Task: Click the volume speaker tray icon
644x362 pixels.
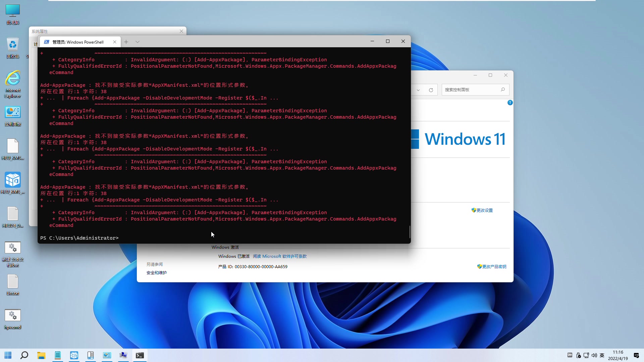Action: tap(594, 355)
